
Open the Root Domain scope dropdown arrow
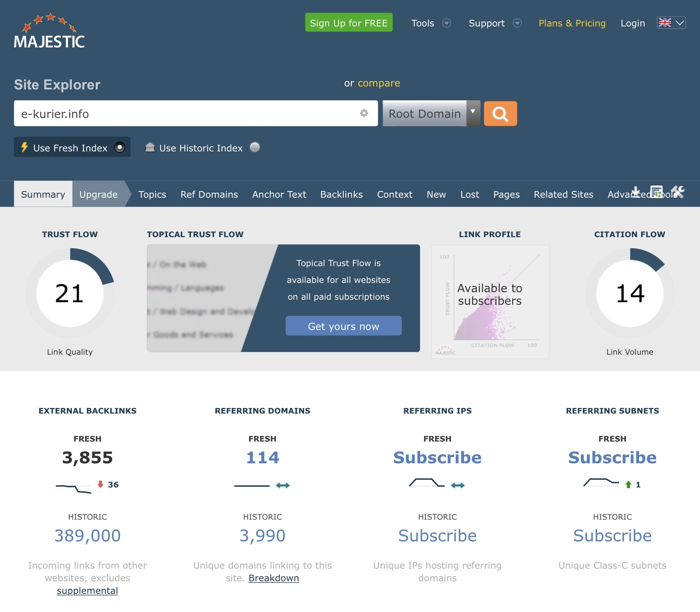[x=473, y=113]
